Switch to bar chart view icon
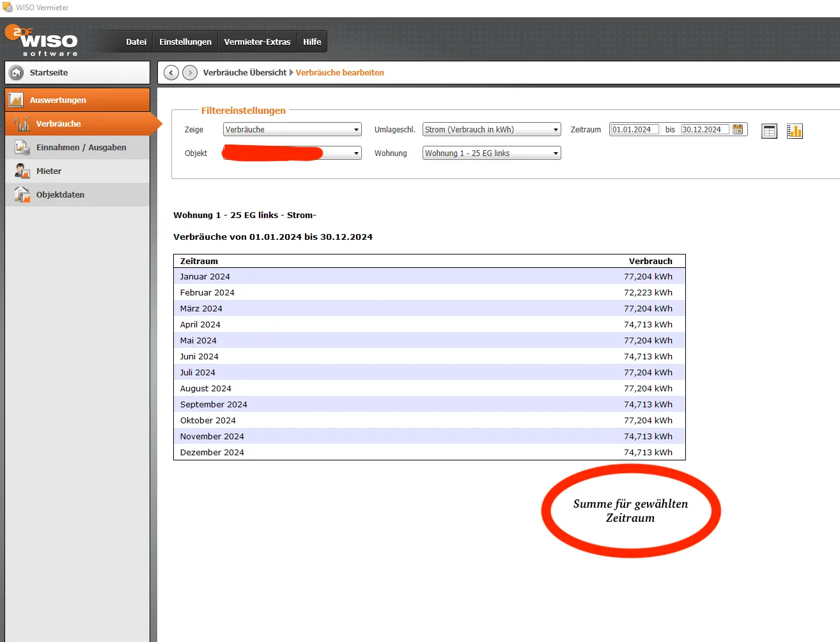The image size is (840, 642). [795, 131]
